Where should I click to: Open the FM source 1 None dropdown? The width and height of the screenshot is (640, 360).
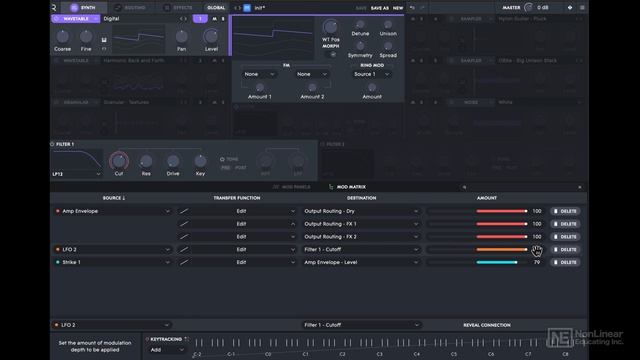pyautogui.click(x=259, y=74)
